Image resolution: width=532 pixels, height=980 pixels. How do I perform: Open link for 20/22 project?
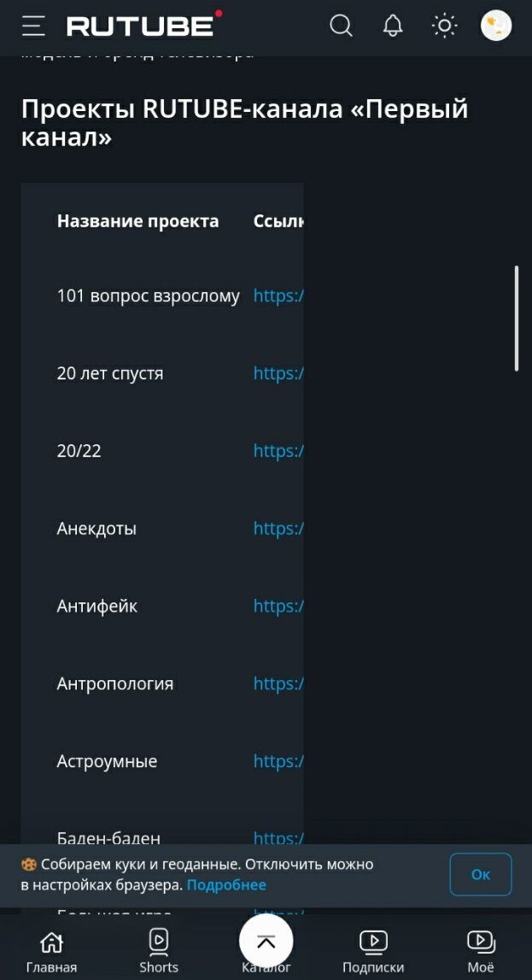278,451
